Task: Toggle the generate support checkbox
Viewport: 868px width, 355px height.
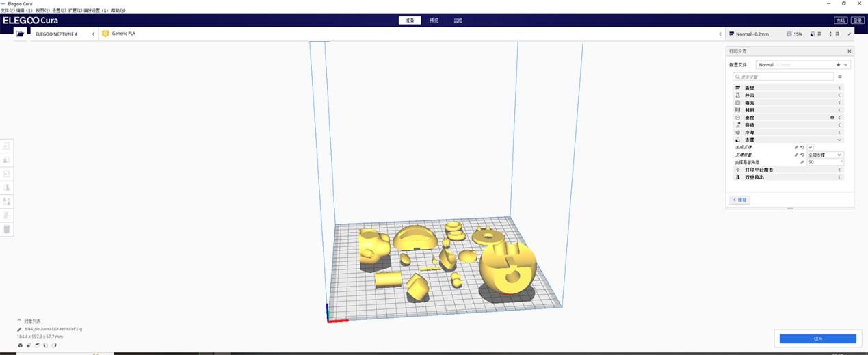Action: tap(810, 147)
